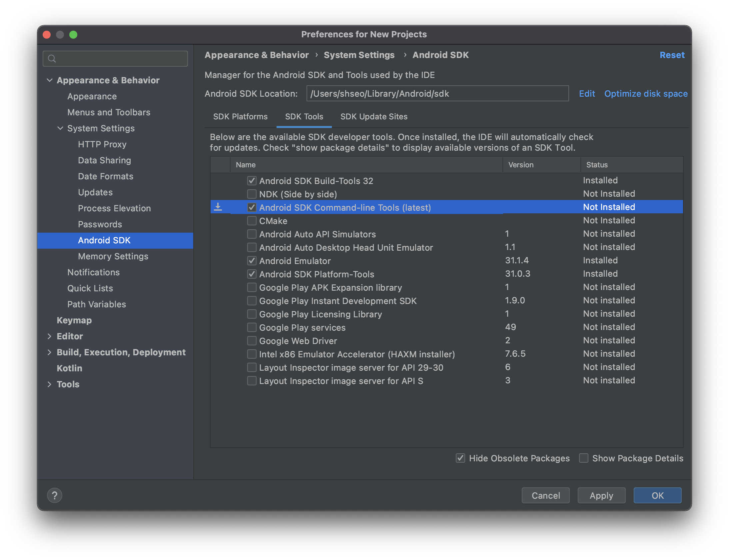Screen dimensions: 729x560
Task: Click the download icon on Command-line Tools row
Action: 218,207
